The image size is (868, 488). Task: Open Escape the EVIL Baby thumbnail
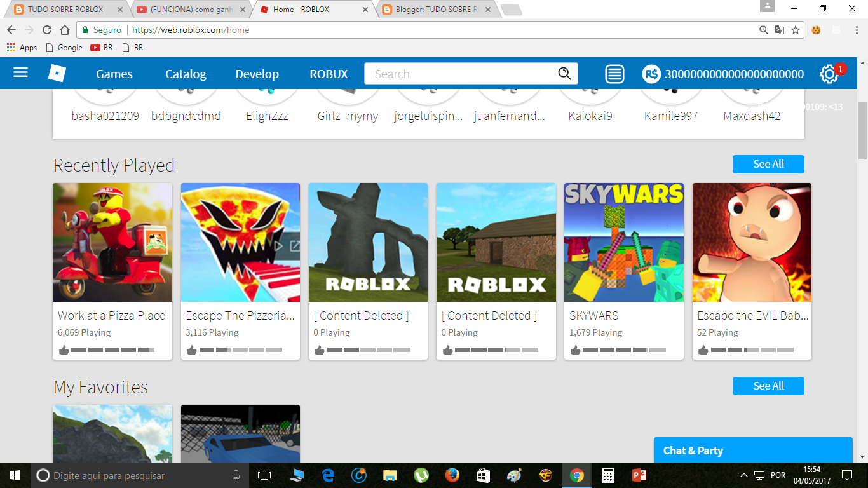(752, 242)
